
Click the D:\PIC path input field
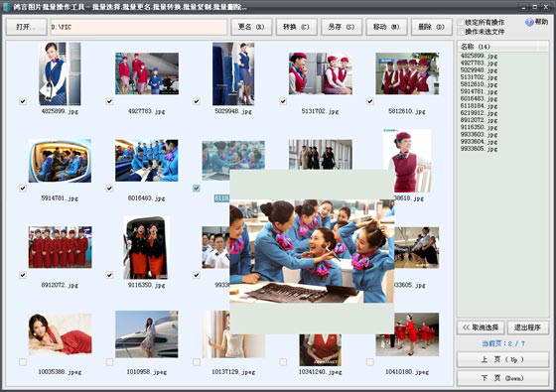138,27
